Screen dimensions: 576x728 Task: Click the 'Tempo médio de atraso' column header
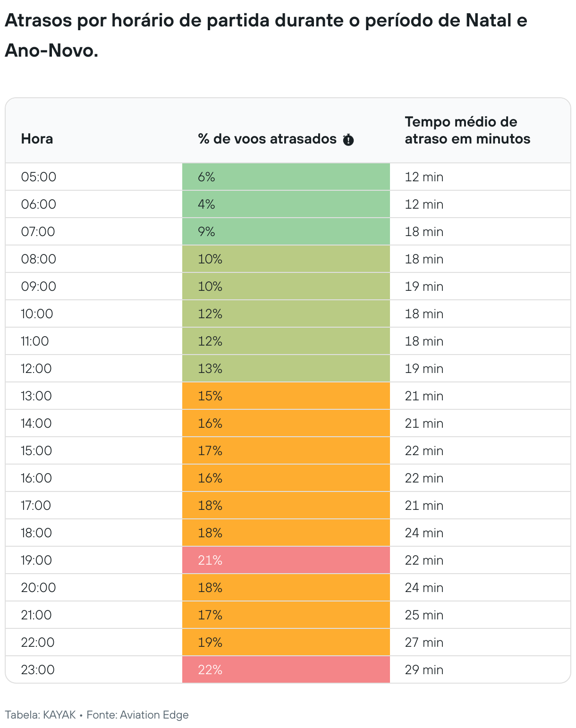tap(467, 130)
